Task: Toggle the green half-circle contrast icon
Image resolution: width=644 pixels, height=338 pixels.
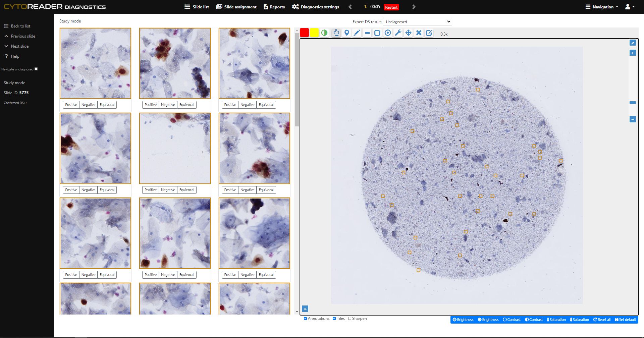Action: click(324, 33)
